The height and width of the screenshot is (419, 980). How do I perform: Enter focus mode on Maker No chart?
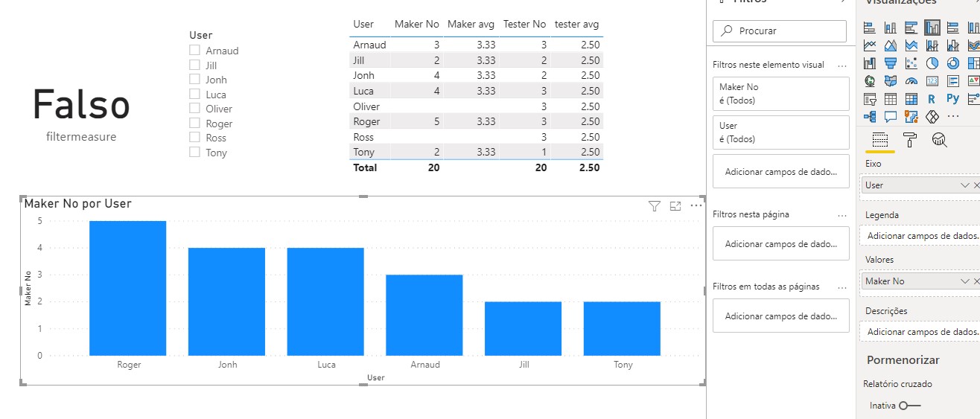pyautogui.click(x=675, y=206)
